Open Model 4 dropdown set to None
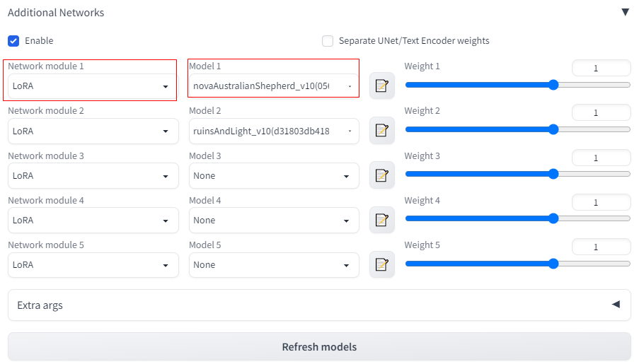 (x=274, y=221)
